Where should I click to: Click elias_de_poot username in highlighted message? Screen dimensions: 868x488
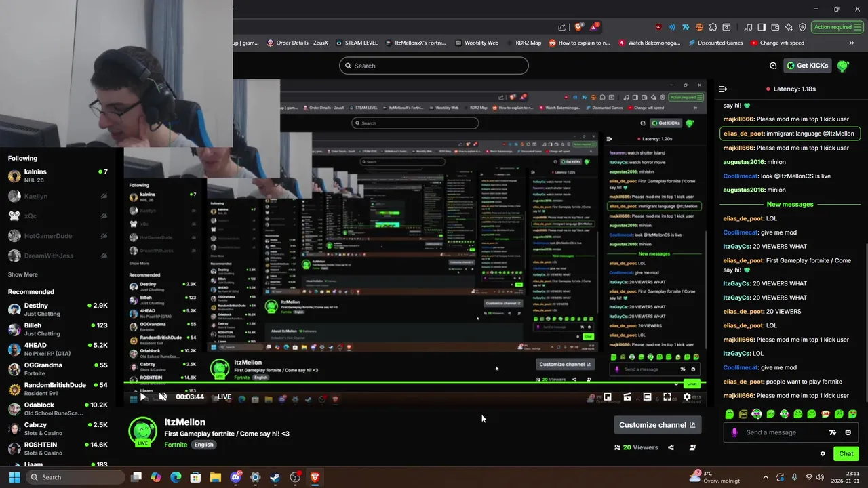(744, 134)
